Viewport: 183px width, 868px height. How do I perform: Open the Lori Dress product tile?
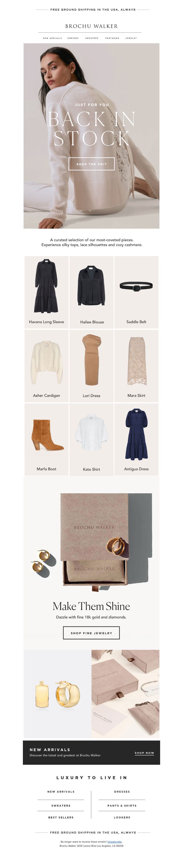tap(91, 366)
